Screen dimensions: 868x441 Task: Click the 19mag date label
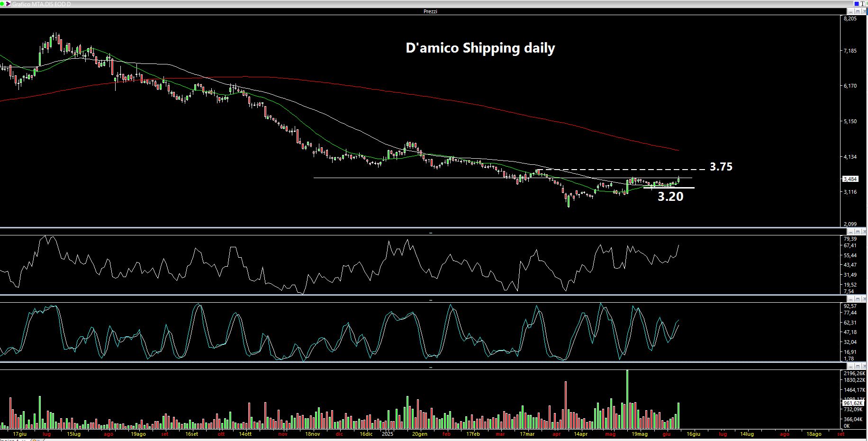(x=640, y=434)
